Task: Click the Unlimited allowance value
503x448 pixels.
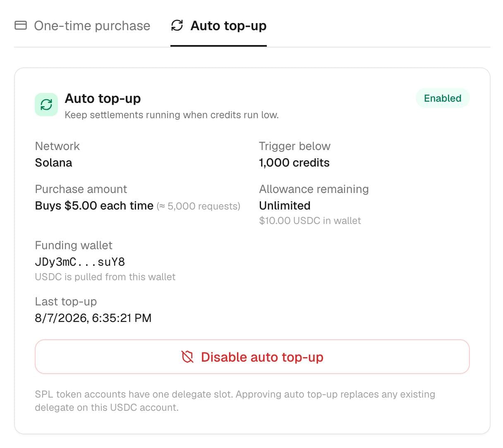Action: coord(285,206)
